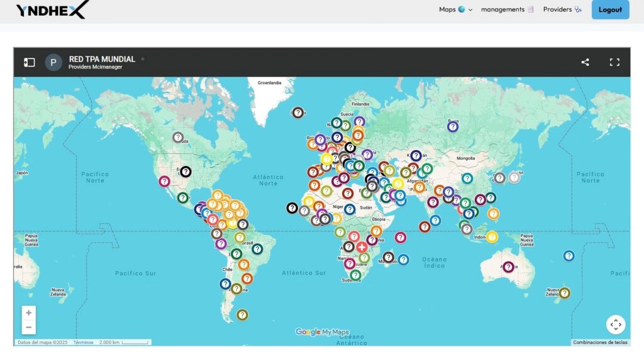Image resolution: width=644 pixels, height=359 pixels.
Task: Select the magenta marker in Namibia
Action: pos(350,263)
